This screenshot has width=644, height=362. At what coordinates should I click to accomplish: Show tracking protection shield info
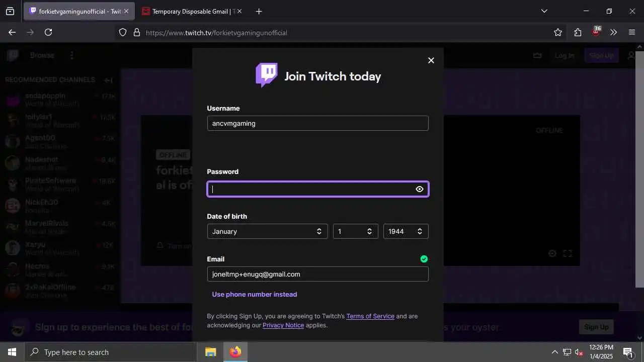tap(123, 33)
